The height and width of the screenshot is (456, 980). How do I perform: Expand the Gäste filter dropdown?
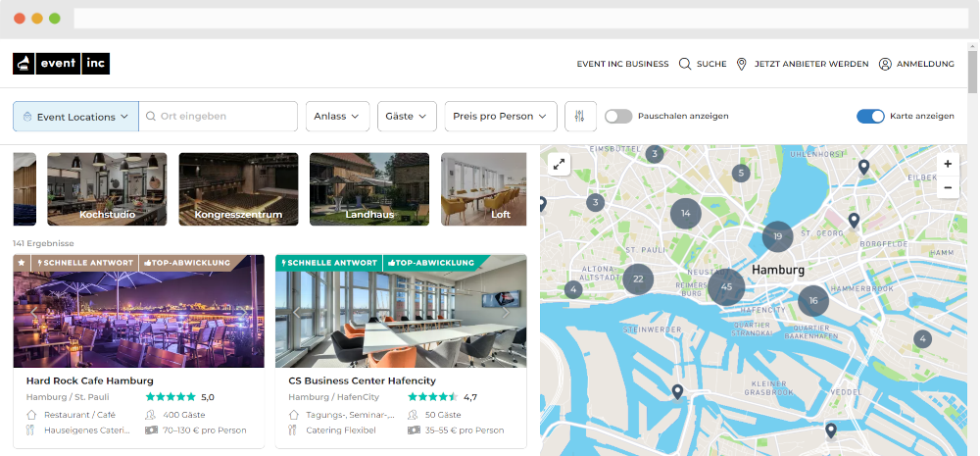point(407,117)
